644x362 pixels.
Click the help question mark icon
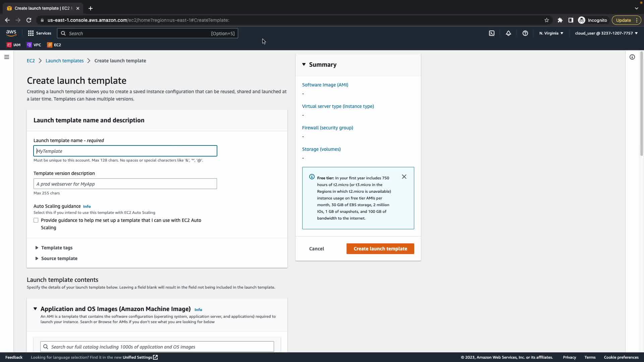point(525,33)
